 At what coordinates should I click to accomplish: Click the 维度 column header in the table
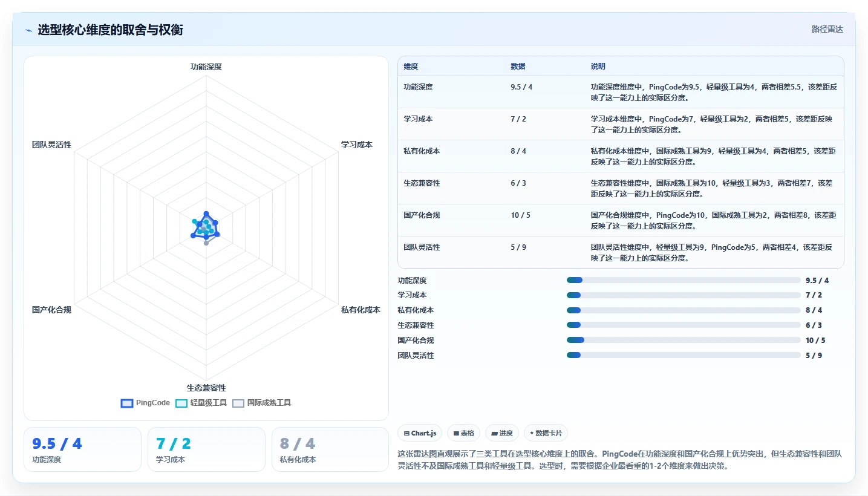coord(411,67)
